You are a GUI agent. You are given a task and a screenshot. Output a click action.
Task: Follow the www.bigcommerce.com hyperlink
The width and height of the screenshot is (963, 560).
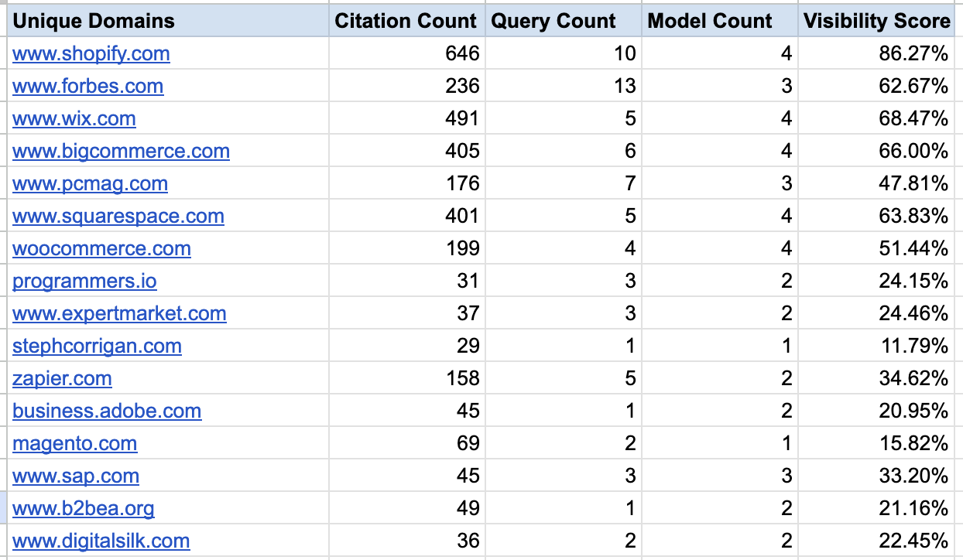click(x=121, y=151)
